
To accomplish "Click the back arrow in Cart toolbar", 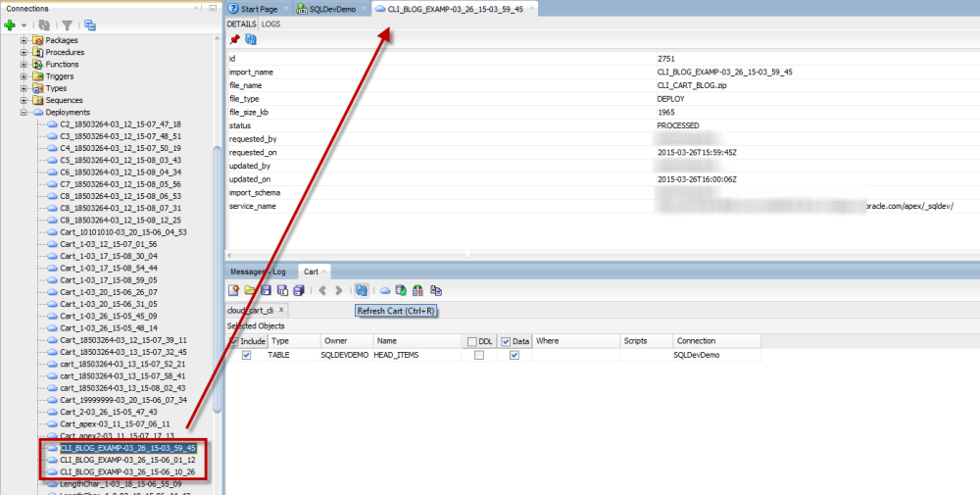I will [x=322, y=290].
